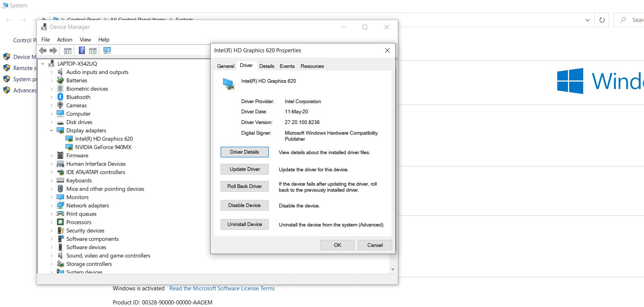Screen dimensions: 644x307
Task: Close the Intel HD Graphics 620 Properties dialog
Action: [x=387, y=50]
